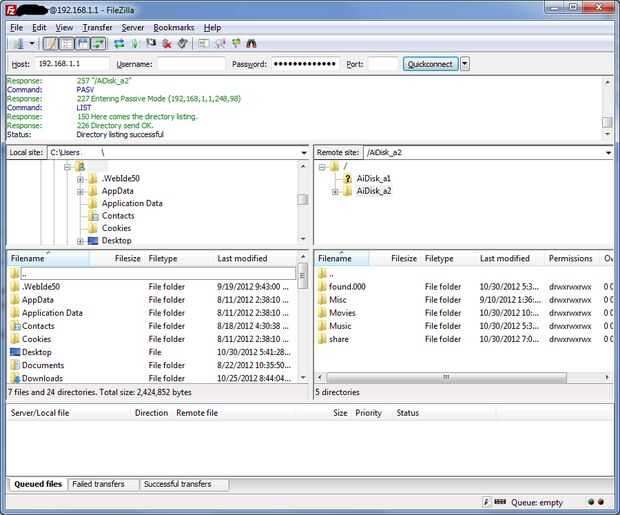Open the Quickconnect history dropdown
620x515 pixels.
coord(465,64)
